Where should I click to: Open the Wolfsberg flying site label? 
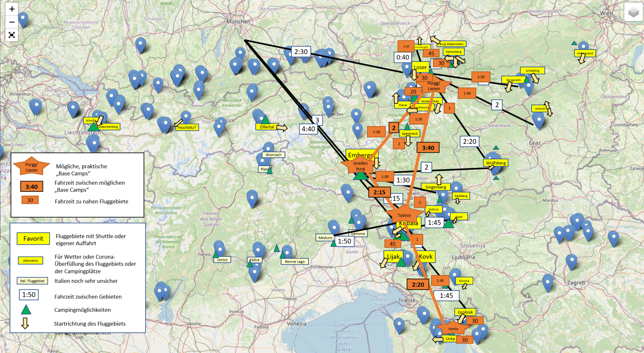click(x=495, y=163)
